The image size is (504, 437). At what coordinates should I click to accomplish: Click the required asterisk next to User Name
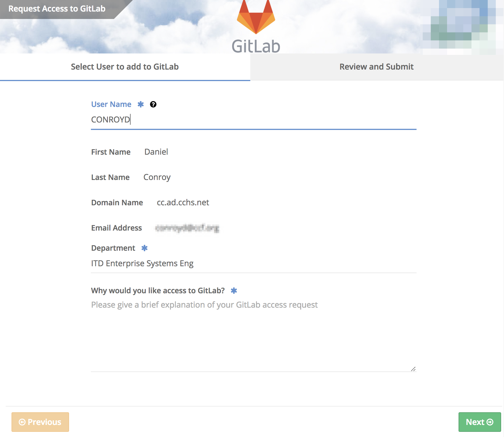click(141, 104)
